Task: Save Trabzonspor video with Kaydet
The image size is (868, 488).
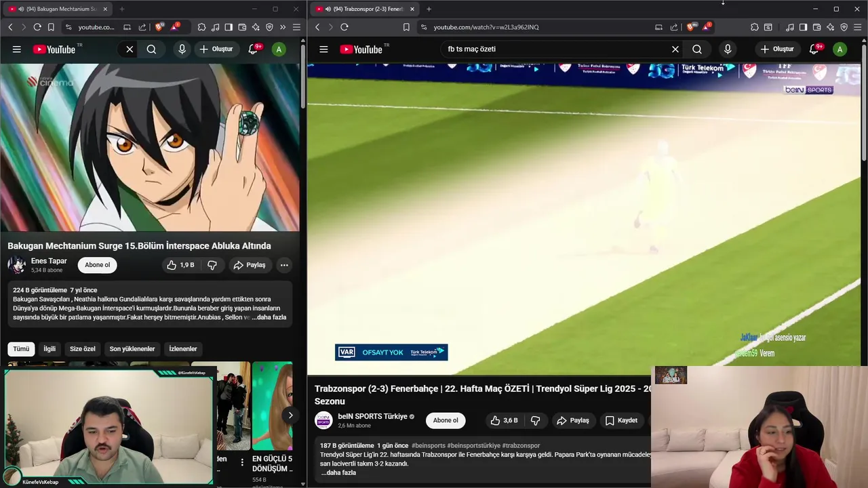Action: click(x=621, y=420)
